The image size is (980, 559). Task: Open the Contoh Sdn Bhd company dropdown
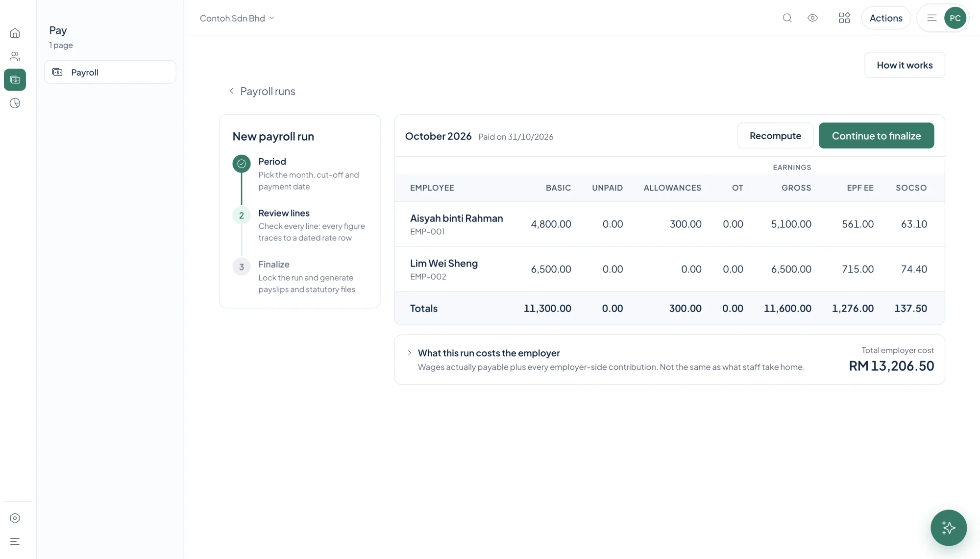pyautogui.click(x=237, y=18)
